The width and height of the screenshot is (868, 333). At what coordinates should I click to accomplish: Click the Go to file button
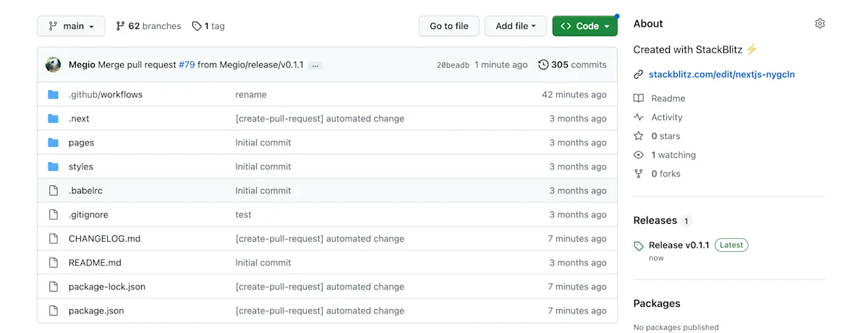click(449, 26)
